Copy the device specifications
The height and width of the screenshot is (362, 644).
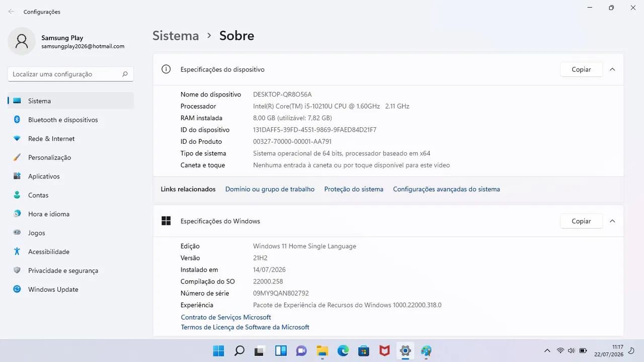[581, 69]
